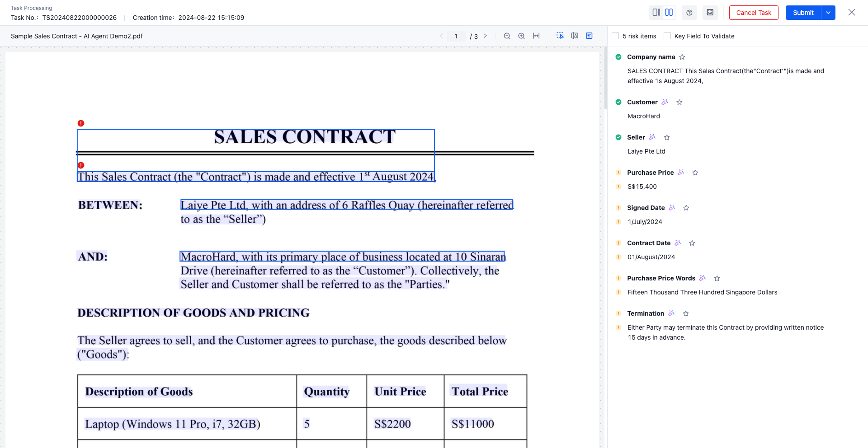The image size is (868, 448).
Task: Star the Seller field
Action: coord(667,137)
